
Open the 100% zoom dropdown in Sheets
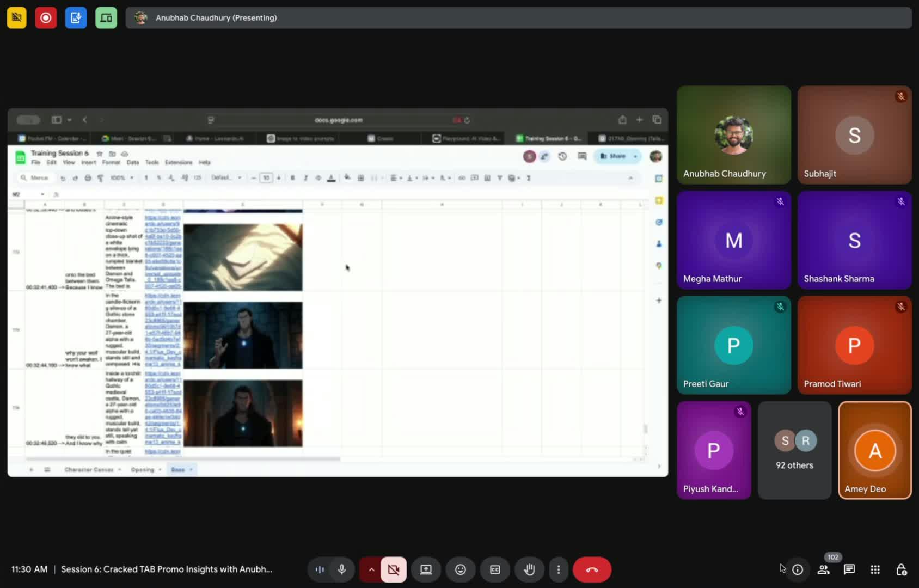tap(122, 178)
